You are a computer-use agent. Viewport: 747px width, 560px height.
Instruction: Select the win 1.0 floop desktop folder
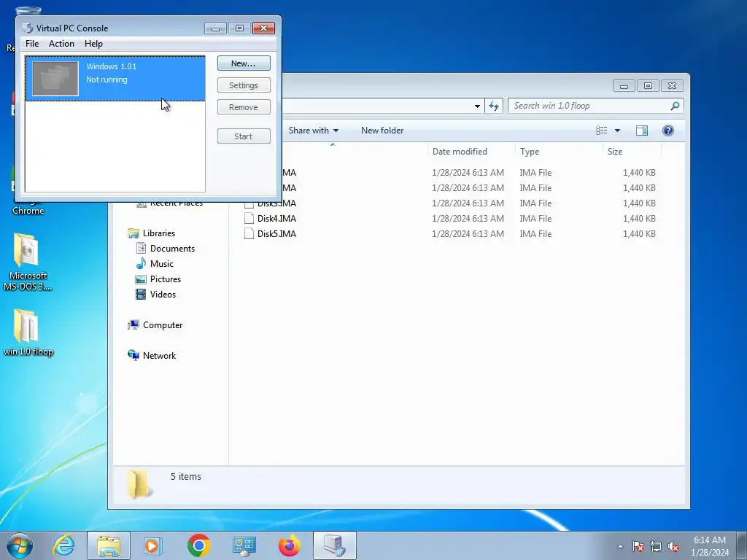click(28, 332)
